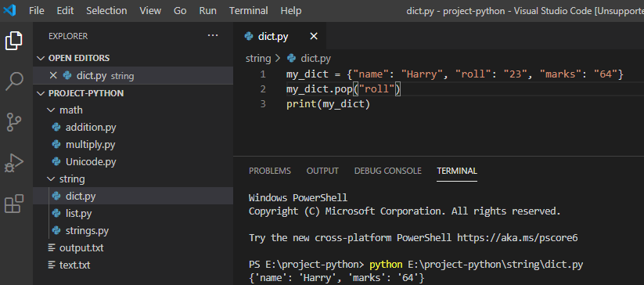
Task: Open output.txt in the explorer
Action: point(81,248)
